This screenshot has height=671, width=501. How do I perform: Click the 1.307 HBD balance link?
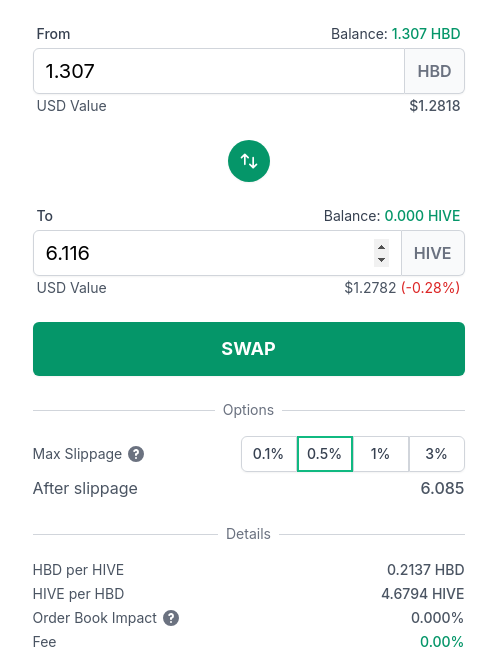[426, 34]
